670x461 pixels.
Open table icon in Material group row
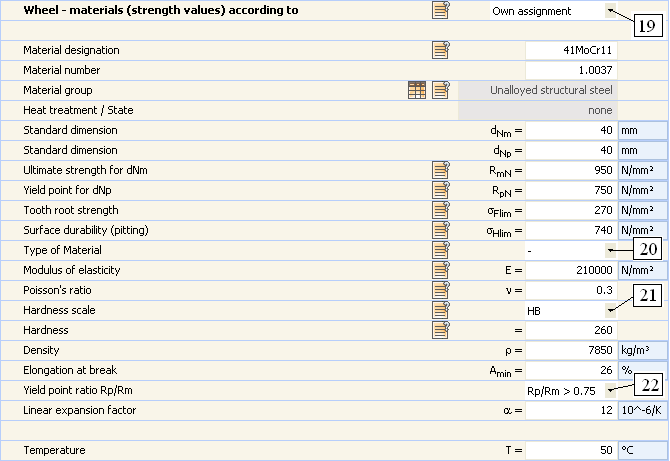[x=417, y=90]
